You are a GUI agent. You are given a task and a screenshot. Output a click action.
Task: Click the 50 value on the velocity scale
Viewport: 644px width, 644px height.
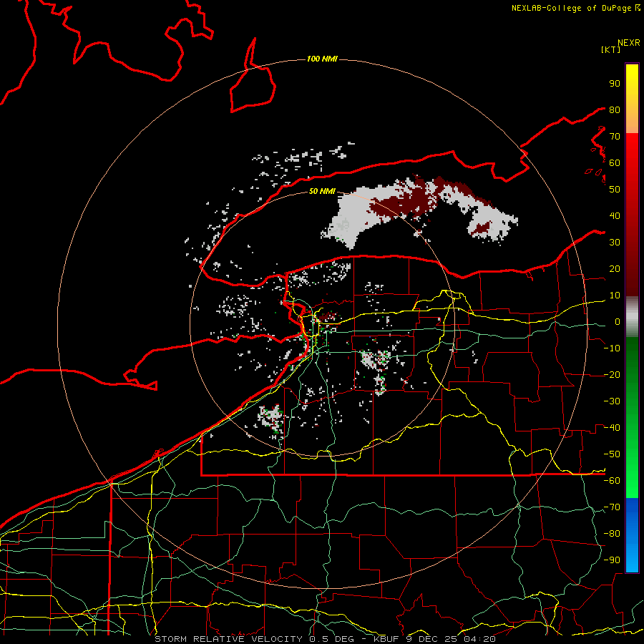click(x=615, y=190)
